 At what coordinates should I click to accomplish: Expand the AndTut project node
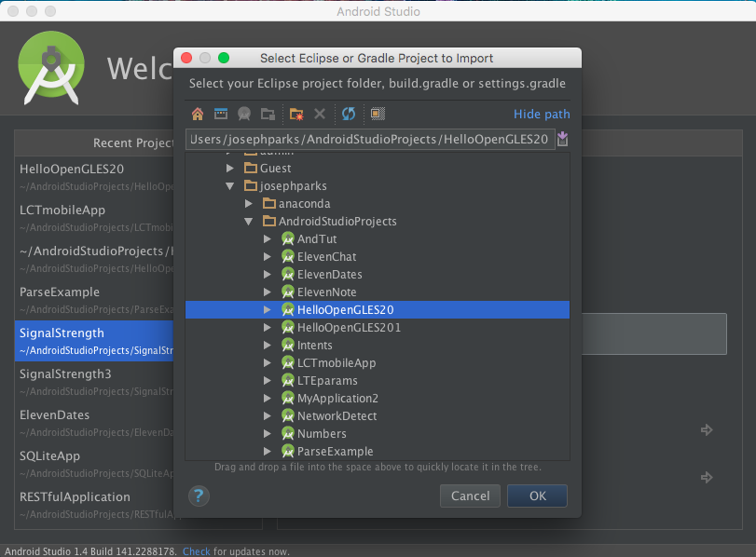coord(268,239)
